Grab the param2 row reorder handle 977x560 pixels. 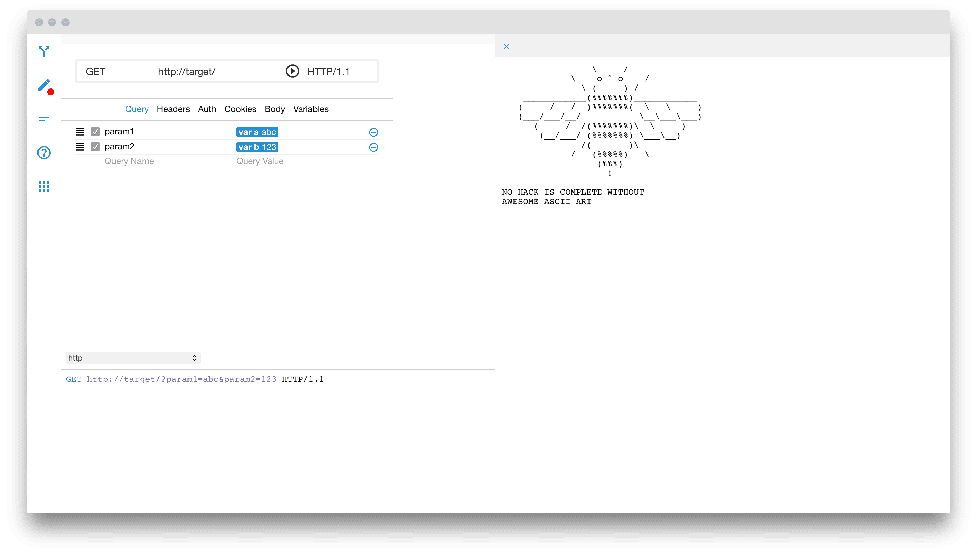point(80,147)
